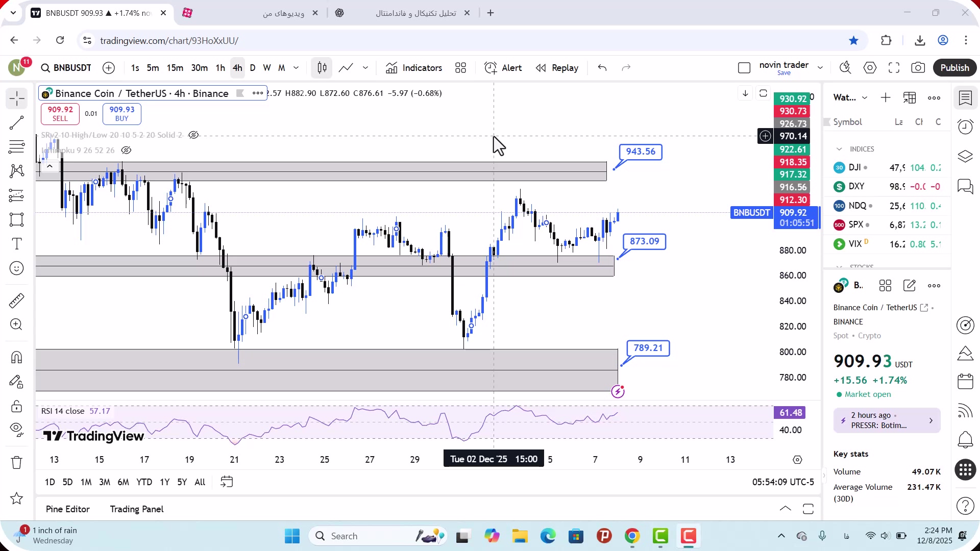Image resolution: width=980 pixels, height=551 pixels.
Task: Toggle Ichimoku indicator visibility eye
Action: [126, 151]
